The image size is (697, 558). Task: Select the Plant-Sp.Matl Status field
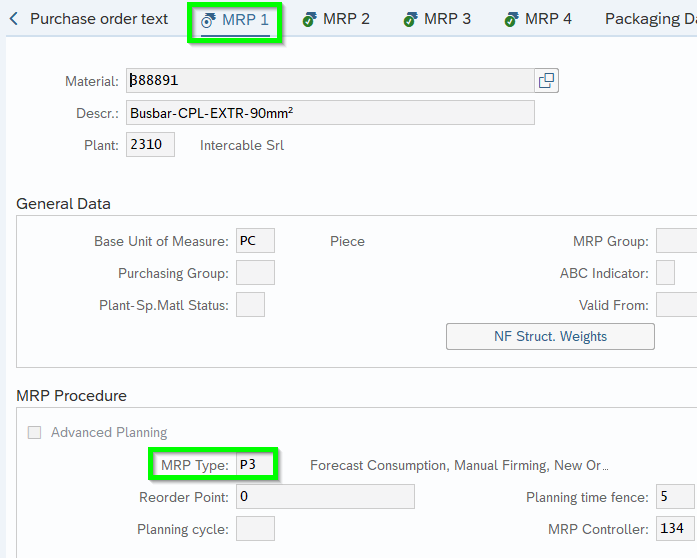click(x=250, y=305)
